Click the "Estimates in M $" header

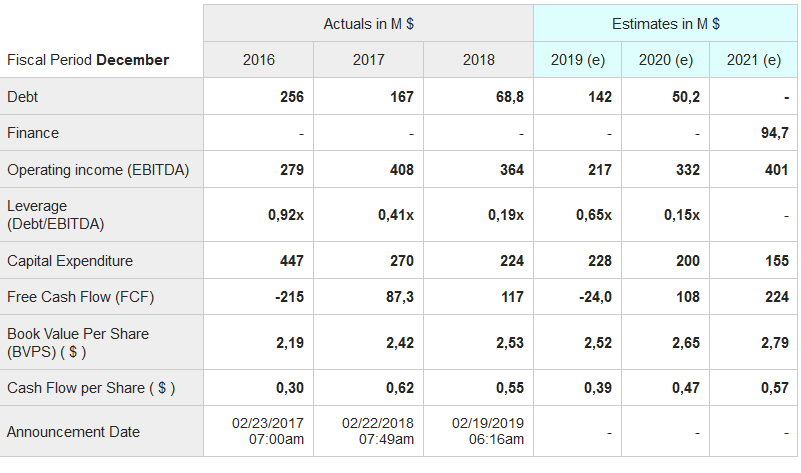pyautogui.click(x=666, y=23)
